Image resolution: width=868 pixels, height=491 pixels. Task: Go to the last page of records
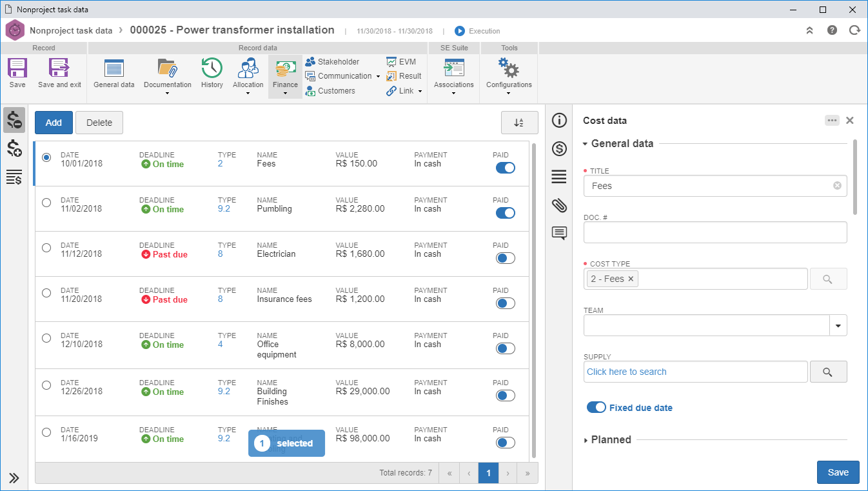point(528,474)
